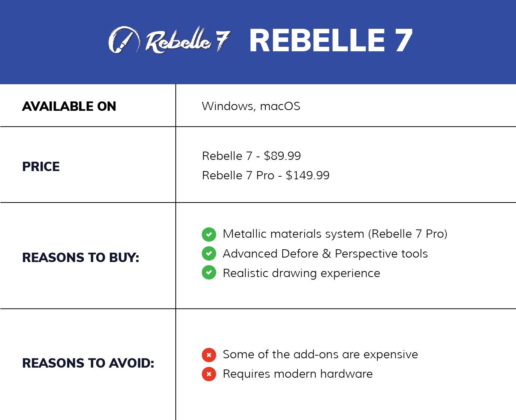Click the red X beside Requires modern hardware

(x=209, y=374)
